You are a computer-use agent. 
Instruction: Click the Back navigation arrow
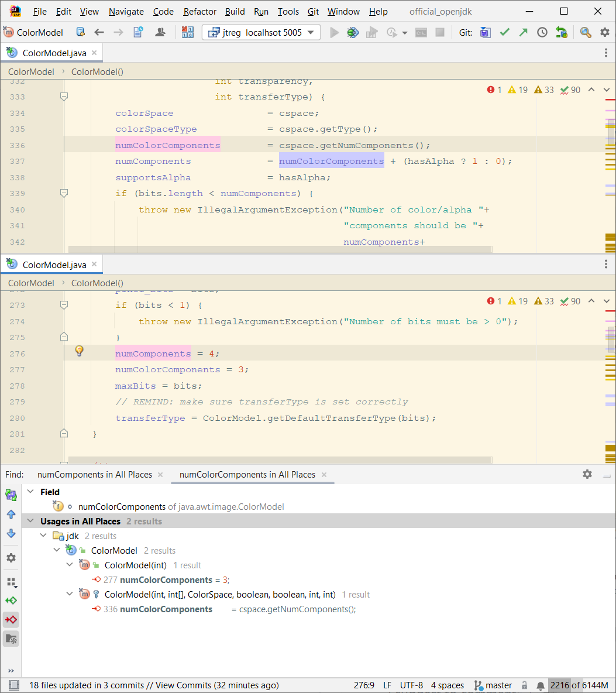(99, 32)
